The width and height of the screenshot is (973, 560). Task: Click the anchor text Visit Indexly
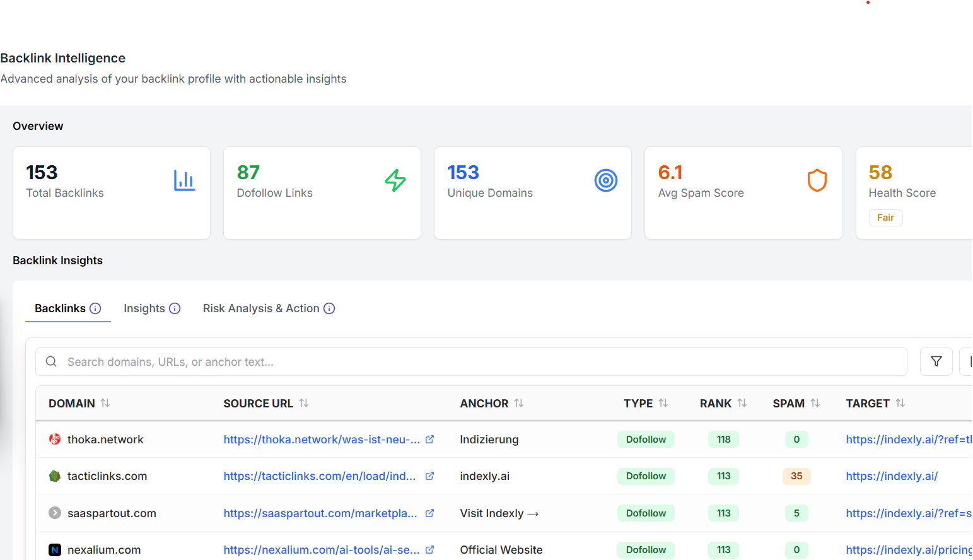pyautogui.click(x=499, y=513)
